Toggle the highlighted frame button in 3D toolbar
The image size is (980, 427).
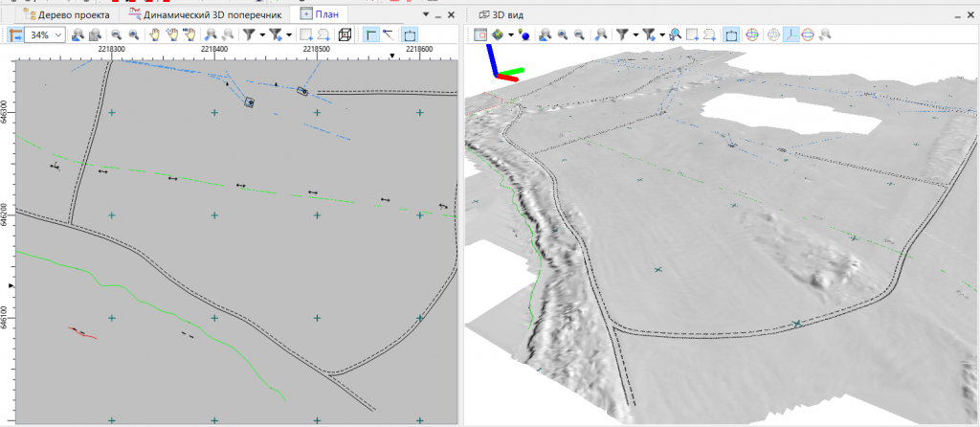731,35
